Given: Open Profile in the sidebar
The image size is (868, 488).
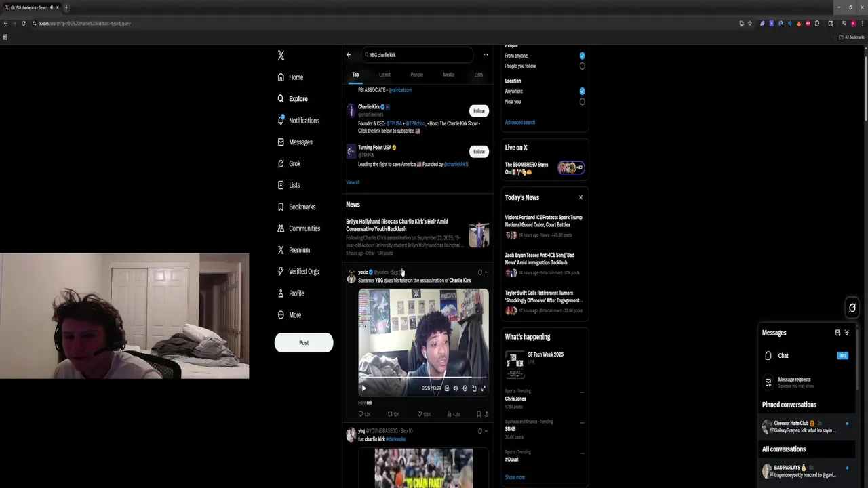Looking at the screenshot, I should coord(291,293).
